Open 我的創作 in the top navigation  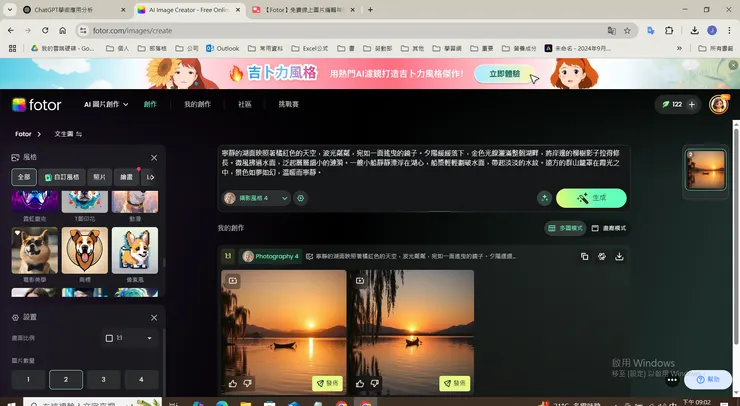197,104
